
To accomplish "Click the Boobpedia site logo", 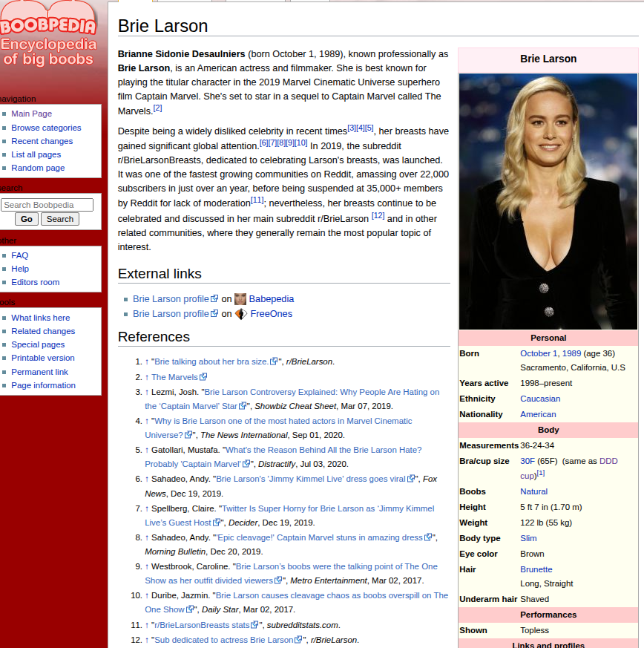I will 49,35.
